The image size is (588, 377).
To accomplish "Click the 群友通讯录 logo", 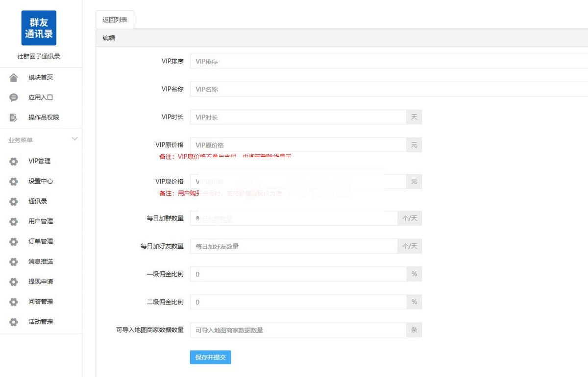I will pyautogui.click(x=39, y=28).
